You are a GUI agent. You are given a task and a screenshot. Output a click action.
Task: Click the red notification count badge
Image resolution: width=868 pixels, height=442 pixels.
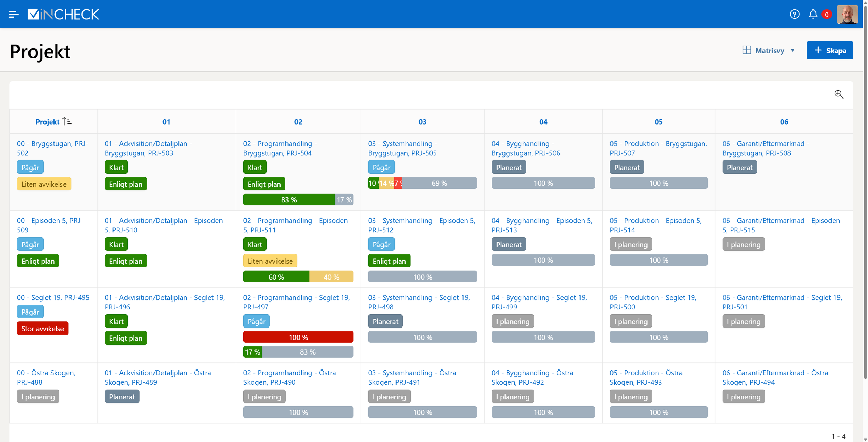tap(827, 15)
